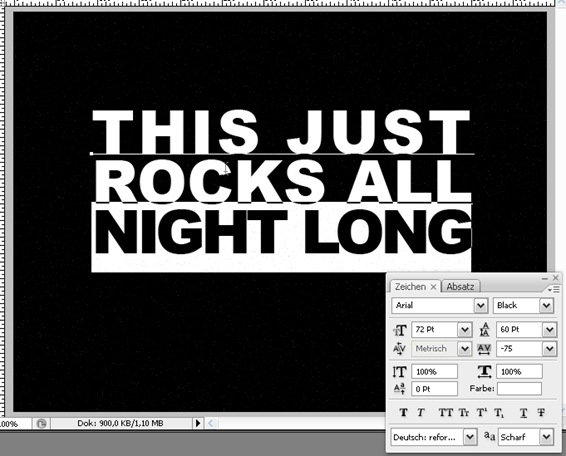566x456 pixels.
Task: Open the Zeichen panel flyout menu
Action: tap(554, 289)
